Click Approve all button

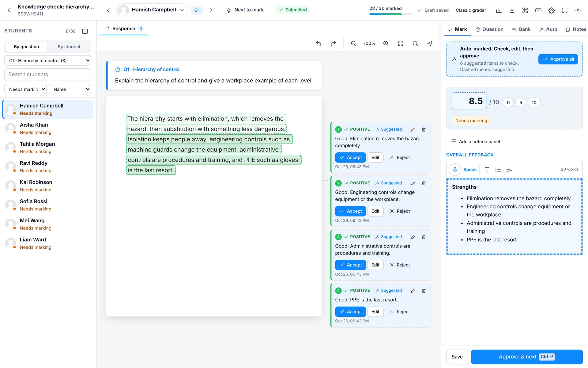coord(558,59)
